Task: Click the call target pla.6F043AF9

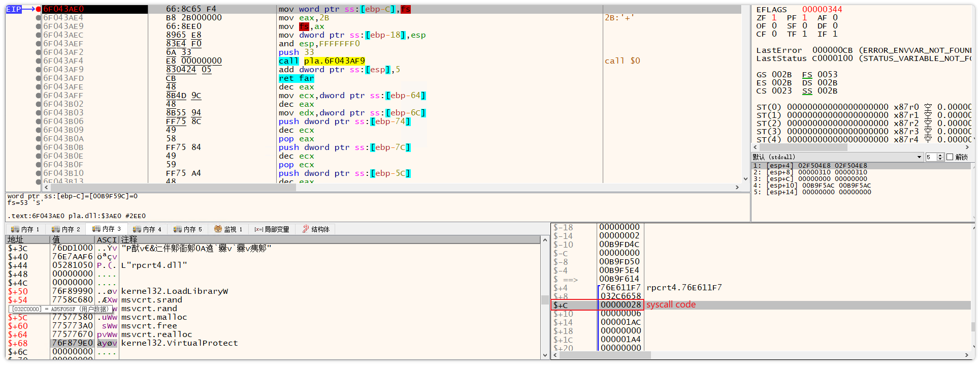Action: 334,61
